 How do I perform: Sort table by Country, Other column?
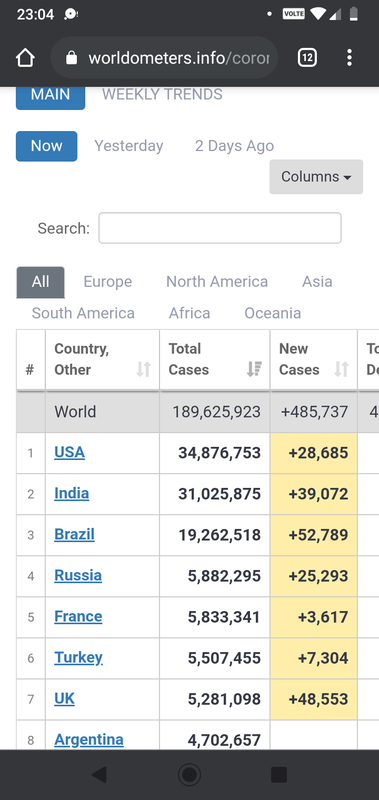click(x=103, y=360)
